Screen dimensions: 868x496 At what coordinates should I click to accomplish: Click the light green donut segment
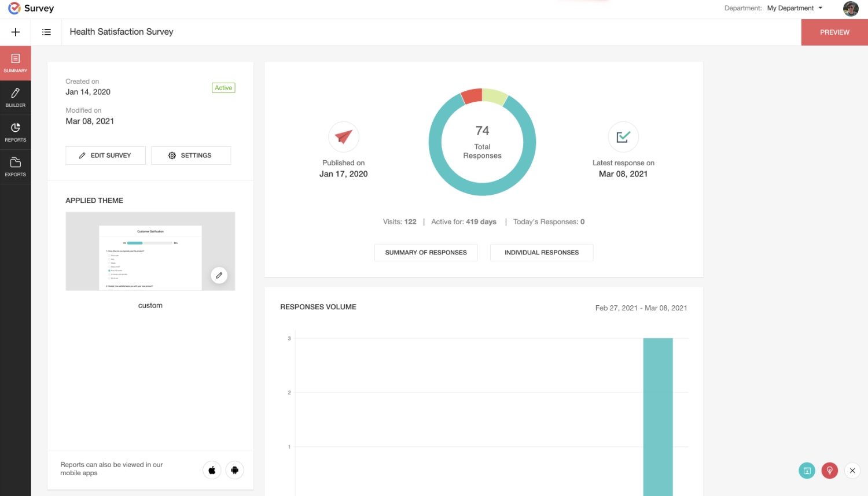pyautogui.click(x=495, y=97)
